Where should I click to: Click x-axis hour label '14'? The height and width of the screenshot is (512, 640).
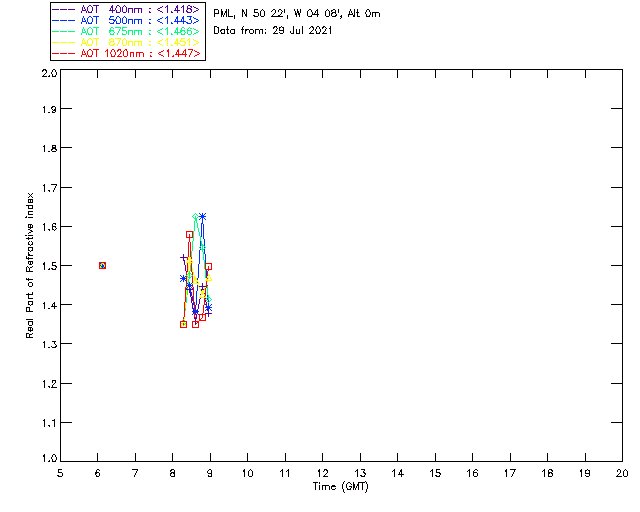click(x=398, y=473)
